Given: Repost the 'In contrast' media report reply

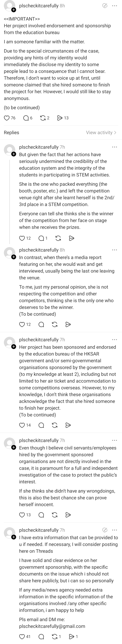Looking at the screenshot, I should (55, 324).
